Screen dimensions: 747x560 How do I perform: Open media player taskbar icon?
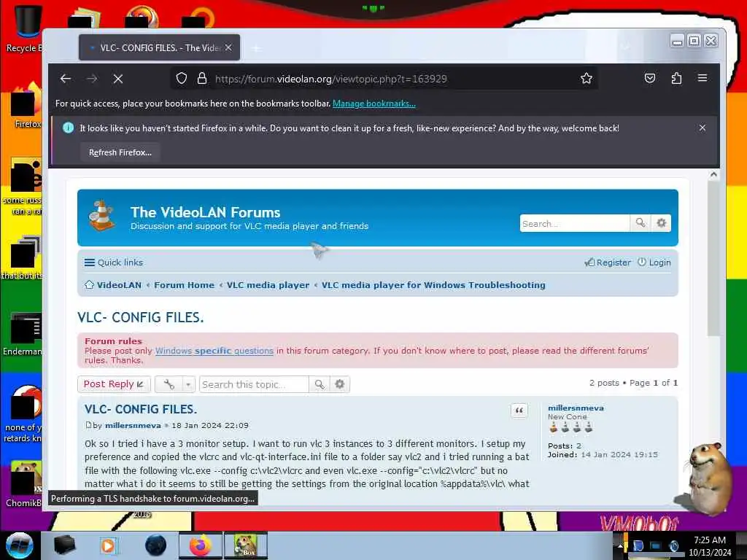109,545
